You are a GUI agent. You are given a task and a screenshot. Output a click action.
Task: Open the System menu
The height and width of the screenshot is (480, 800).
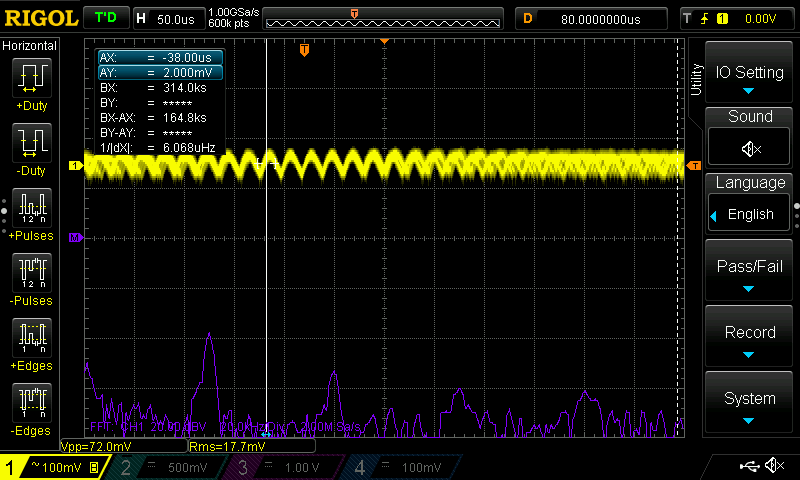click(x=750, y=403)
